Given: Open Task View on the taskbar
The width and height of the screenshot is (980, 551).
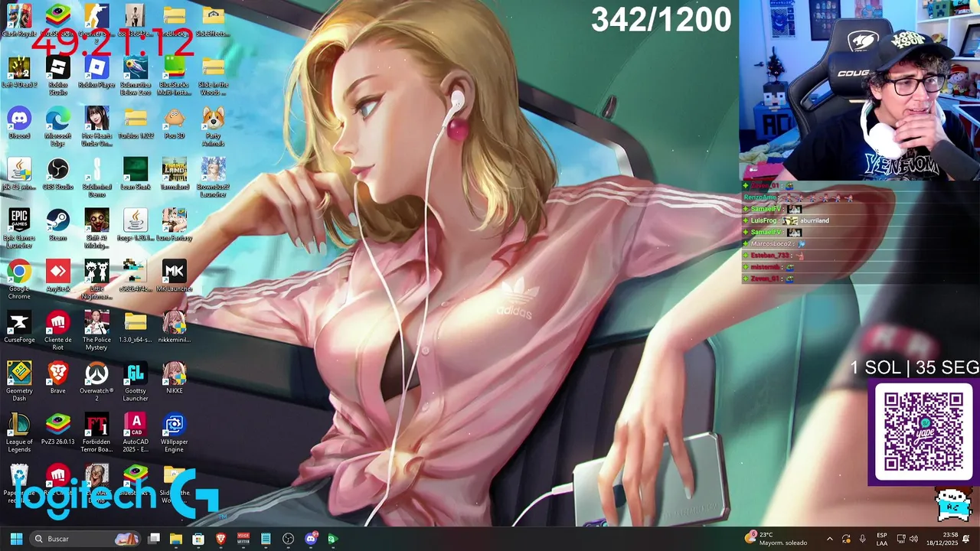Looking at the screenshot, I should coord(154,539).
